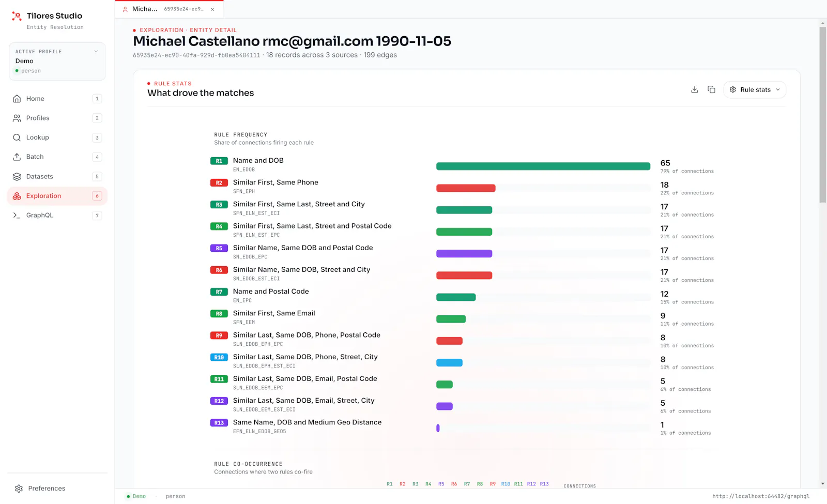
Task: Go to the Profiles section
Action: [x=57, y=118]
